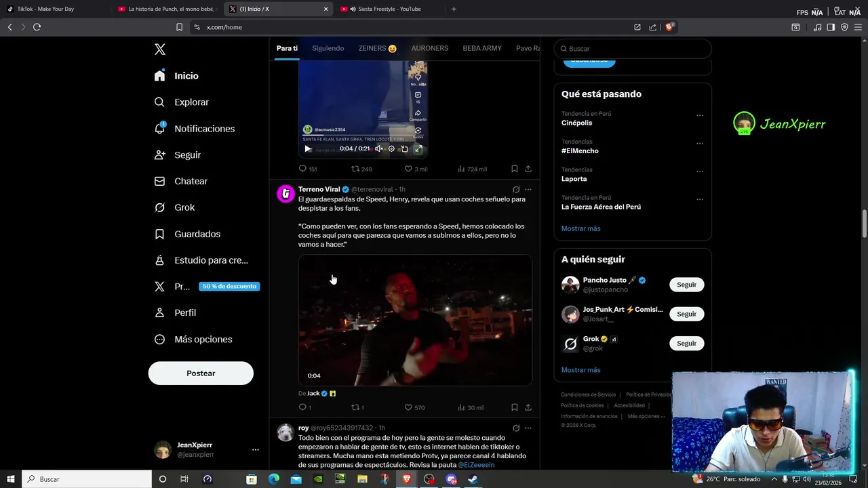This screenshot has width=868, height=488.
Task: Open top video settings gear
Action: [391, 149]
